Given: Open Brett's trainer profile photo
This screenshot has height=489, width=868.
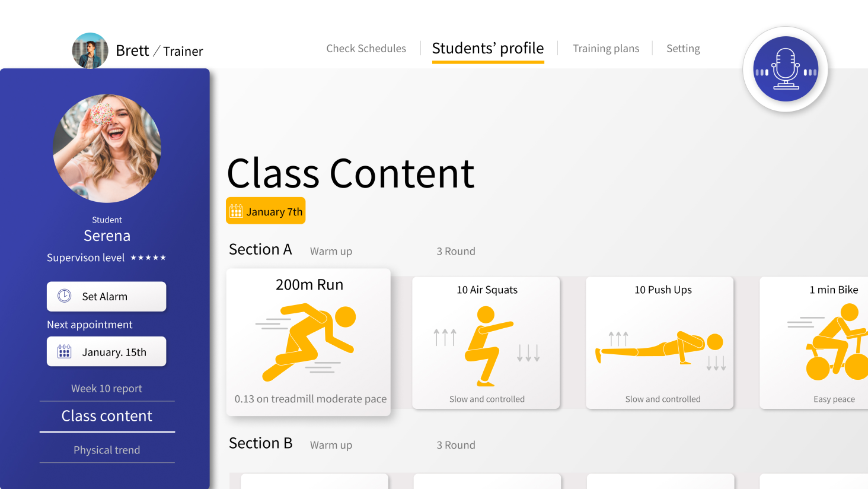Looking at the screenshot, I should tap(90, 51).
